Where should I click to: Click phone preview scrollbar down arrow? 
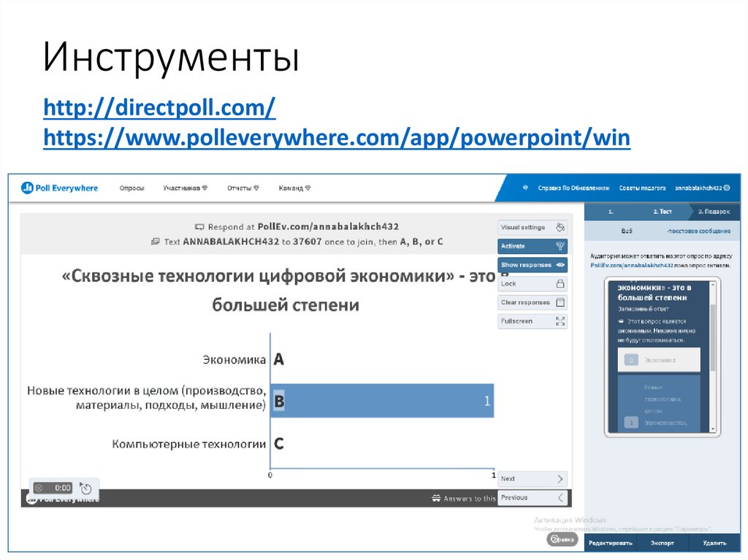pyautogui.click(x=713, y=429)
